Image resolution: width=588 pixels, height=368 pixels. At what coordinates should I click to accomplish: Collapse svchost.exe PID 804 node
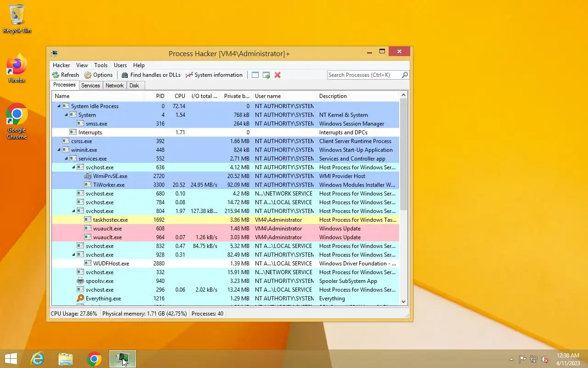(x=73, y=211)
